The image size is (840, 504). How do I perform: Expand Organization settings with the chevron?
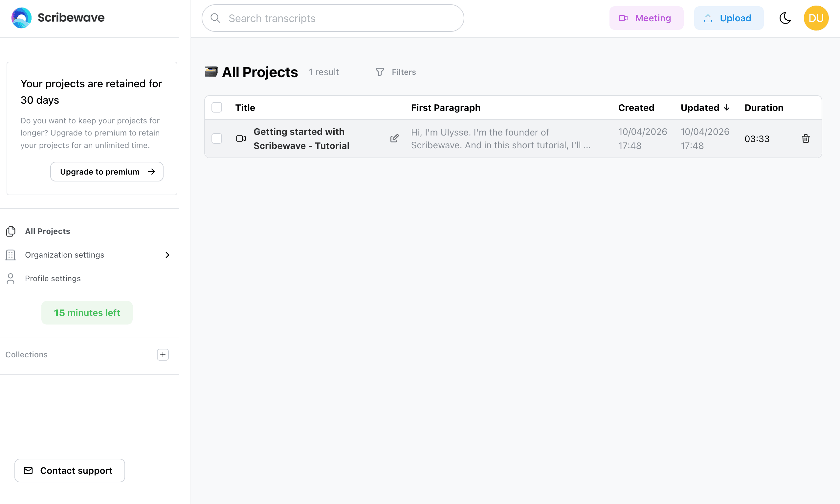tap(167, 255)
